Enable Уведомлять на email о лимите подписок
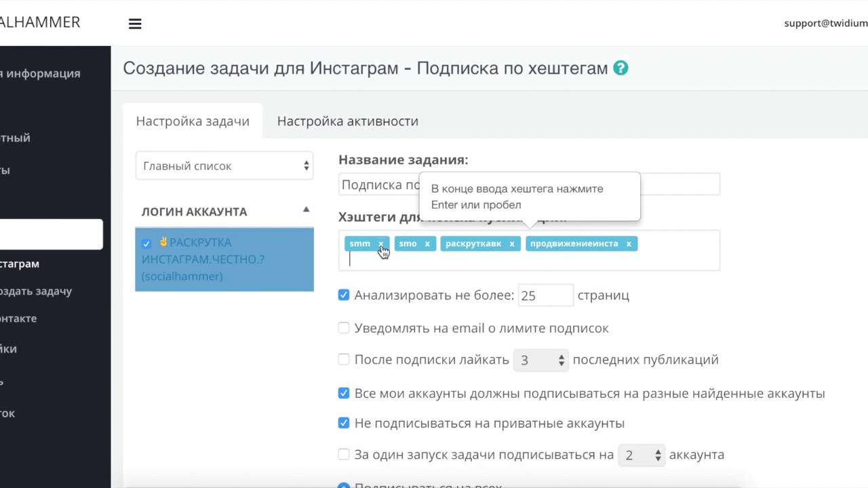Viewport: 868px width, 488px height. coord(344,328)
